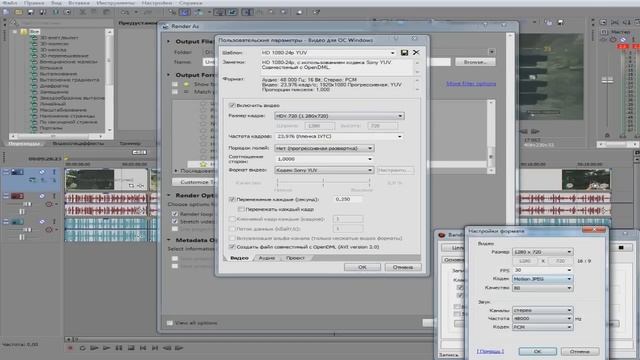
Task: Click the delete template X icon
Action: (x=416, y=53)
